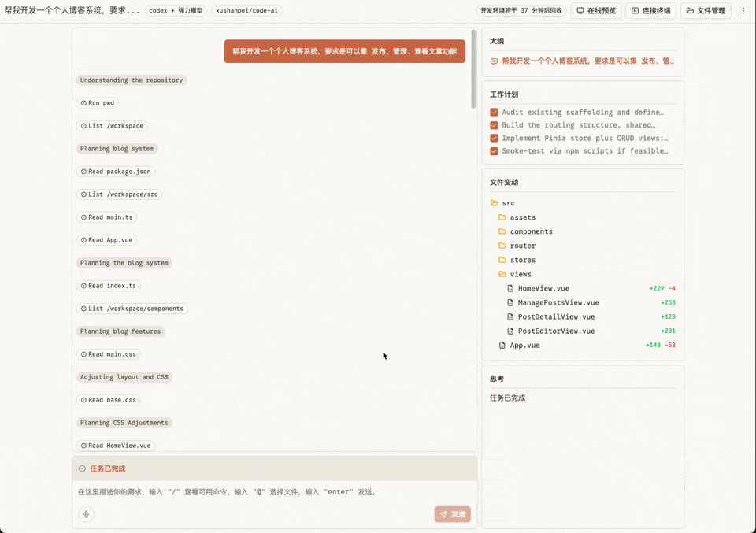Click the 任务已完成 status check icon
The height and width of the screenshot is (533, 756).
coord(82,468)
